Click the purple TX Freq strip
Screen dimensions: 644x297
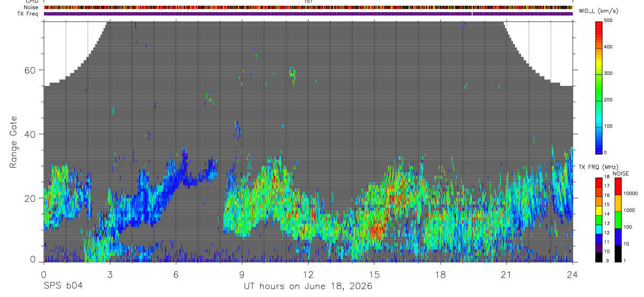[308, 14]
